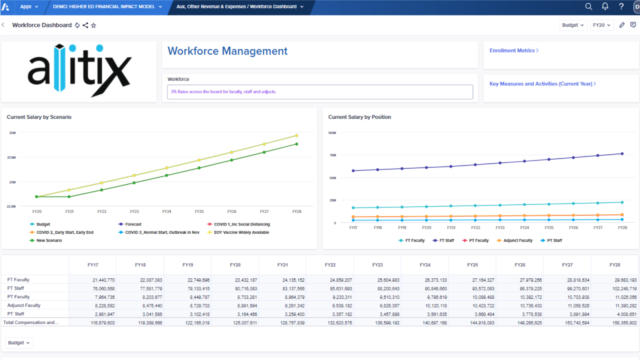The height and width of the screenshot is (360, 640).
Task: Click the last point on yellow scenario line
Action: [297, 136]
